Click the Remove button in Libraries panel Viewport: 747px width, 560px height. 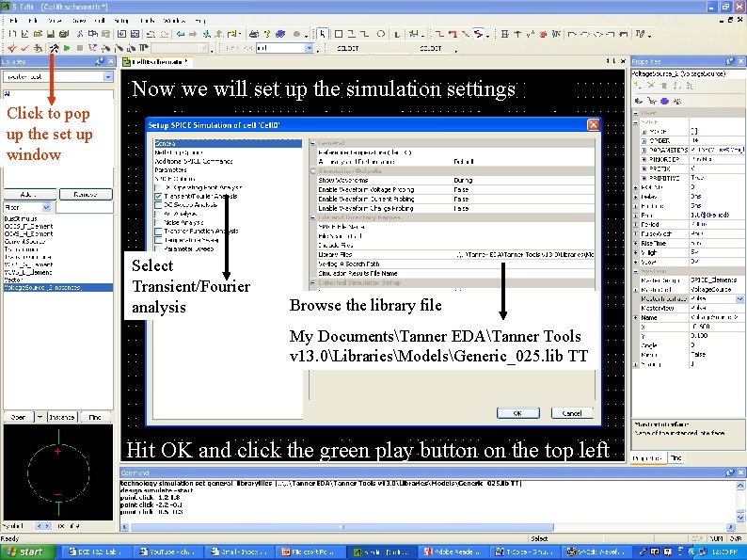pyautogui.click(x=86, y=195)
